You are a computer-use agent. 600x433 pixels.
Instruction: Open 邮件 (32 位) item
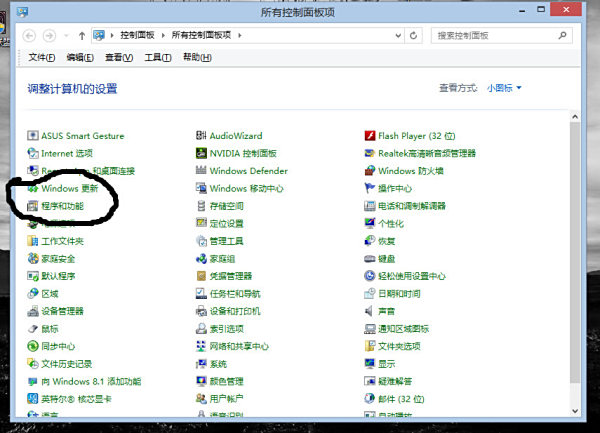401,399
